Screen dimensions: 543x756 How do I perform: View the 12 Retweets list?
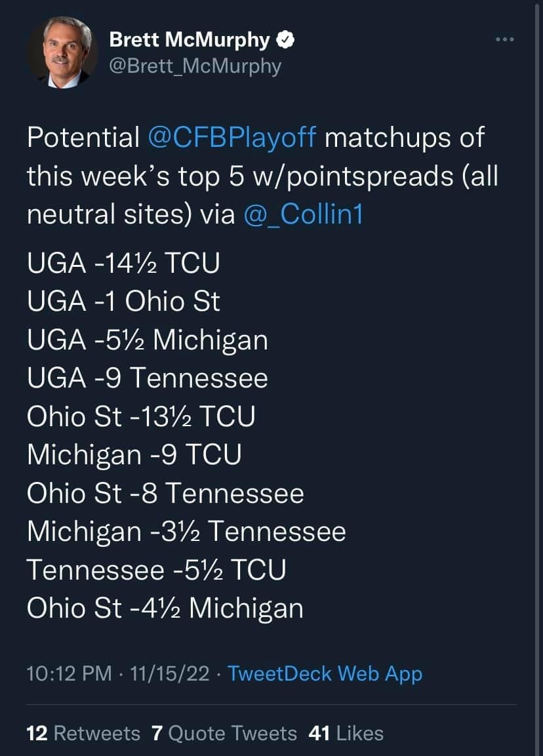[x=83, y=733]
